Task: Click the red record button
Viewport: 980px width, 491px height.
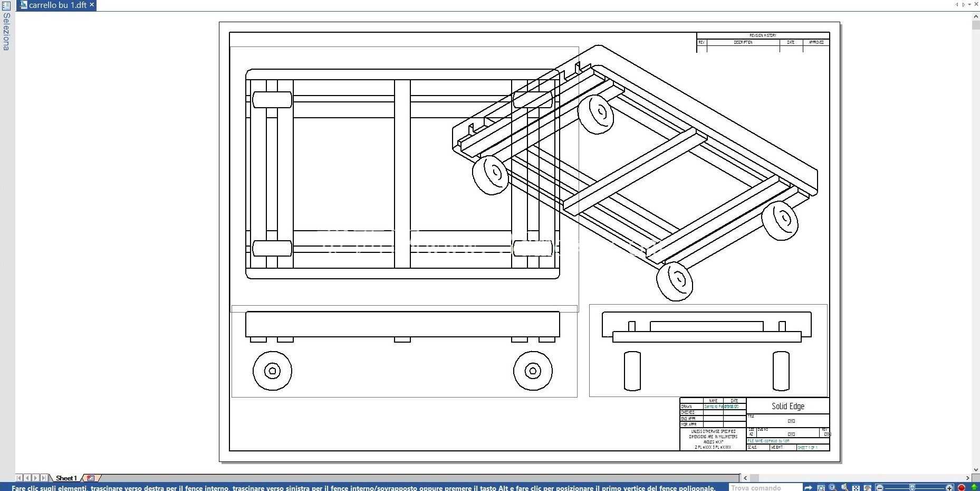Action: pos(962,488)
